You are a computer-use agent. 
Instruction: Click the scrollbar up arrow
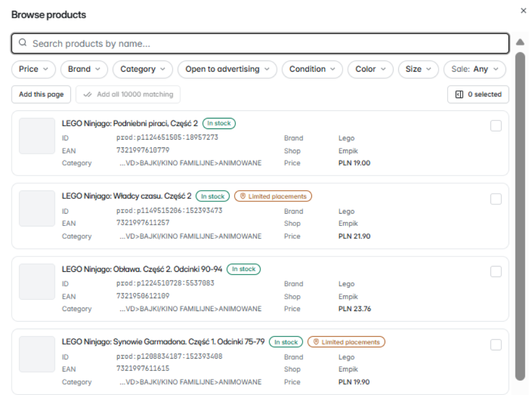(x=520, y=42)
